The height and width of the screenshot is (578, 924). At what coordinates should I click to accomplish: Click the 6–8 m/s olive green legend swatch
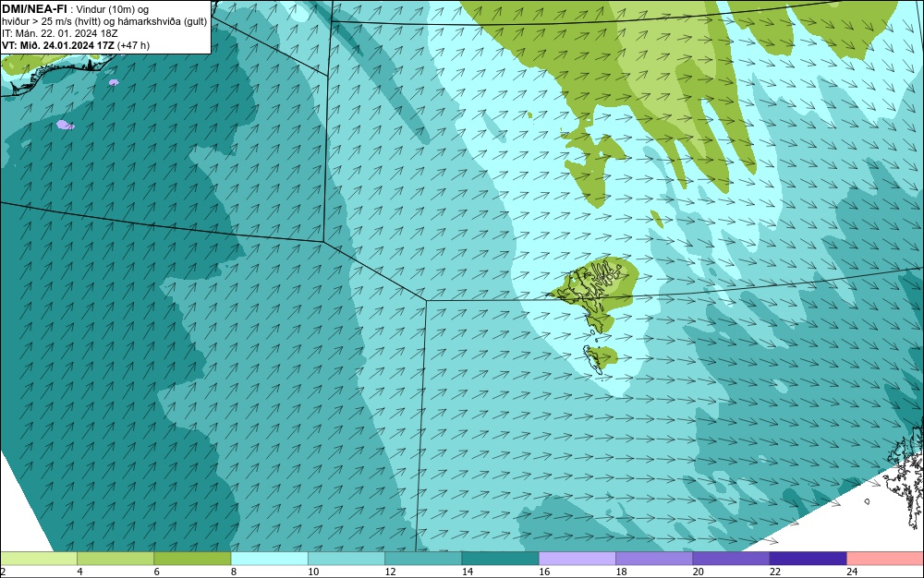[192, 559]
